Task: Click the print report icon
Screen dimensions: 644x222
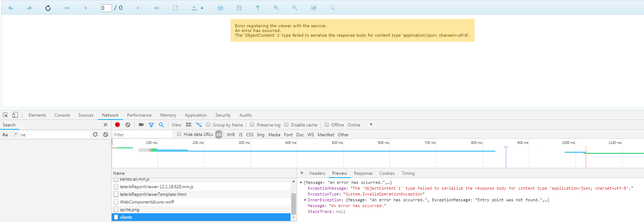Action: [x=220, y=8]
